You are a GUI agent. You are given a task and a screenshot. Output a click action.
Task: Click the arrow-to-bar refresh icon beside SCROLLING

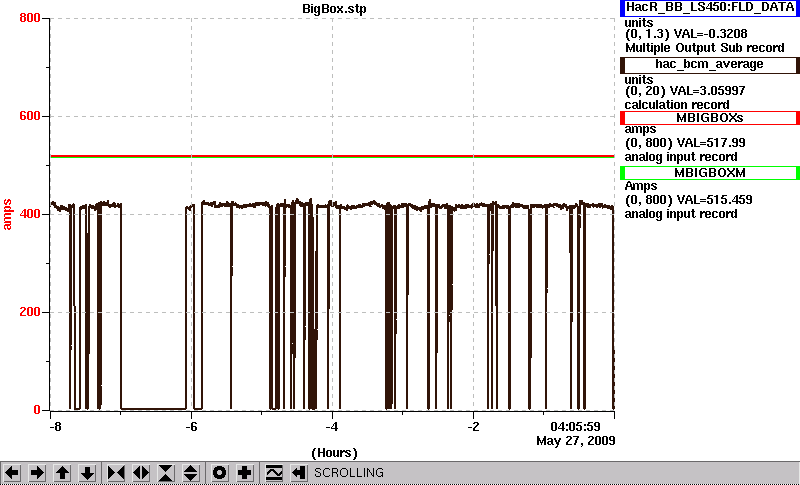click(x=298, y=473)
